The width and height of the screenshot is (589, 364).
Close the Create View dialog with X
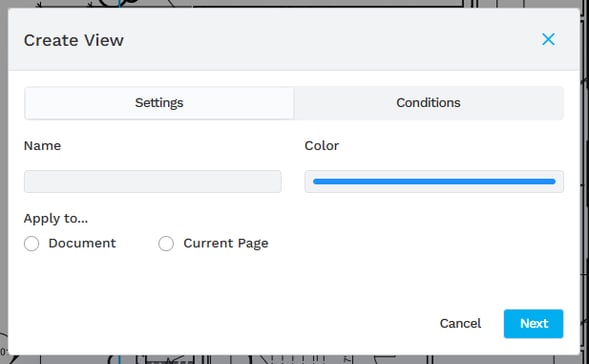(x=548, y=39)
